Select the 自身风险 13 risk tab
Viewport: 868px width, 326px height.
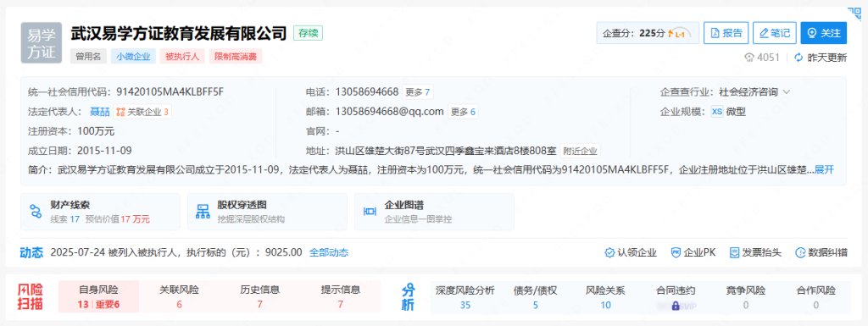coord(98,296)
